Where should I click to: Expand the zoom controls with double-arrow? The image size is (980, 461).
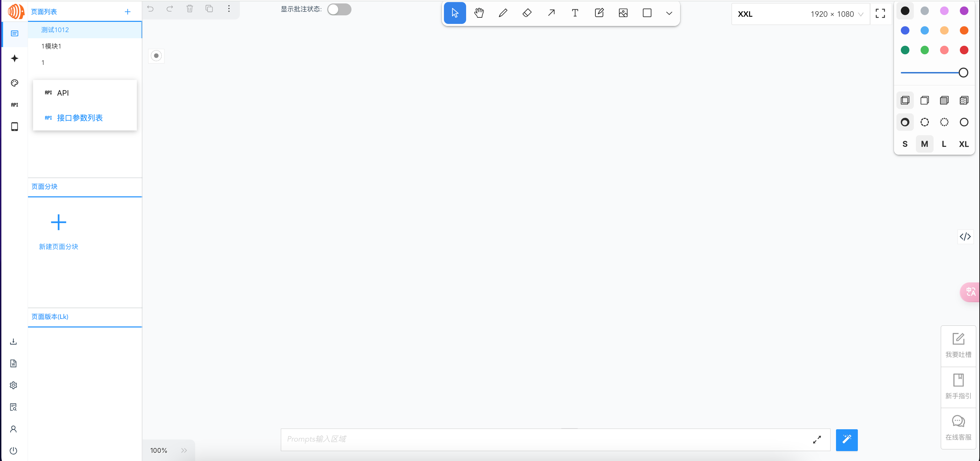(x=184, y=450)
